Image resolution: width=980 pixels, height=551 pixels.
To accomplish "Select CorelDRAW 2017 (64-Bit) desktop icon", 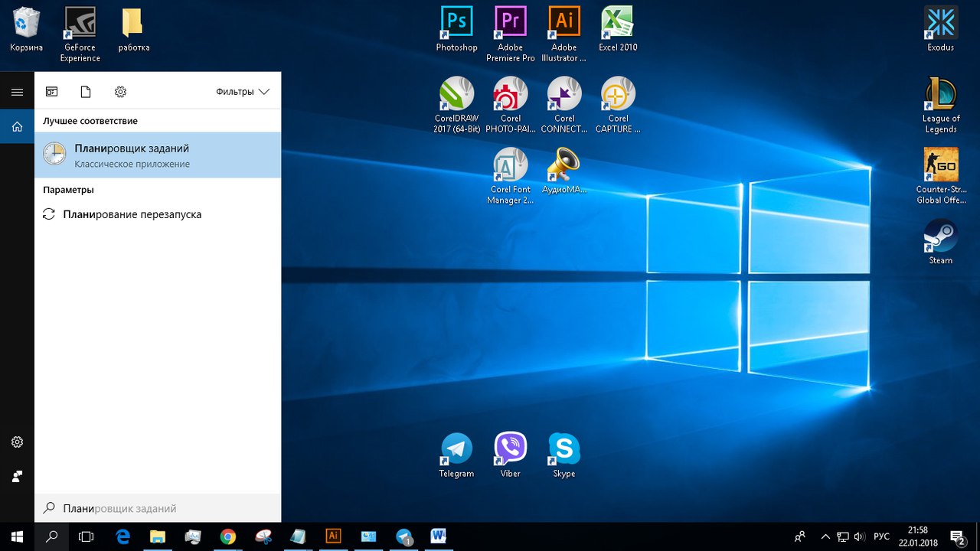I will tap(457, 105).
